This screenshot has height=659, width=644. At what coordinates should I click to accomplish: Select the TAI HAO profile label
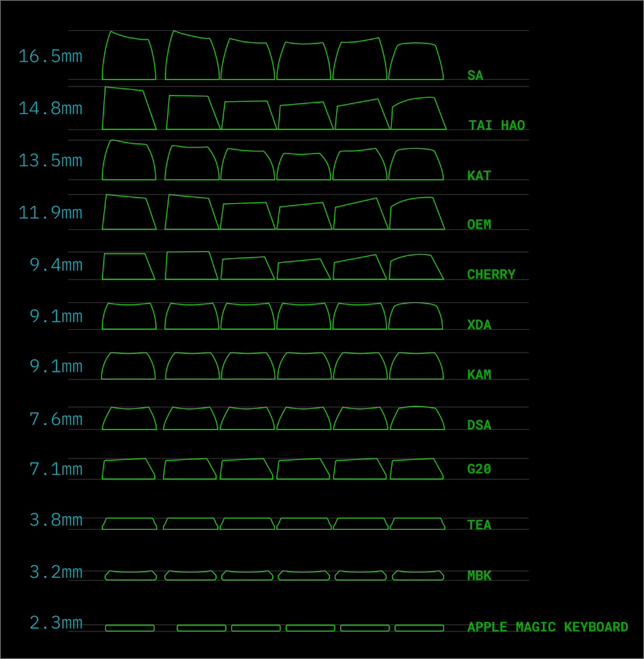point(496,126)
